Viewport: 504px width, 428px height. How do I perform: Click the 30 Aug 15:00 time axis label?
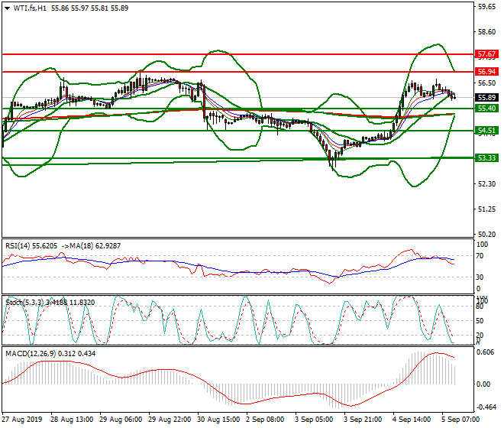click(x=218, y=421)
